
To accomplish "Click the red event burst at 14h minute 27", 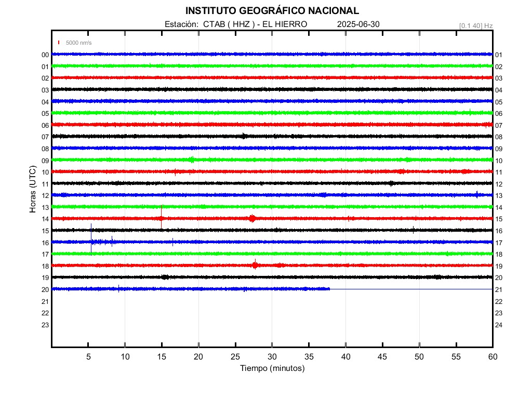I will (x=252, y=218).
